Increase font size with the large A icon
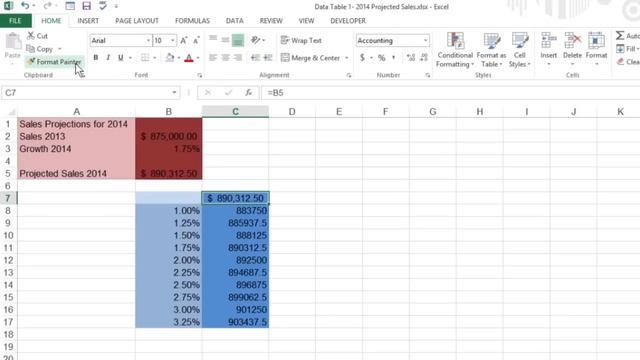640x360 pixels. 184,40
